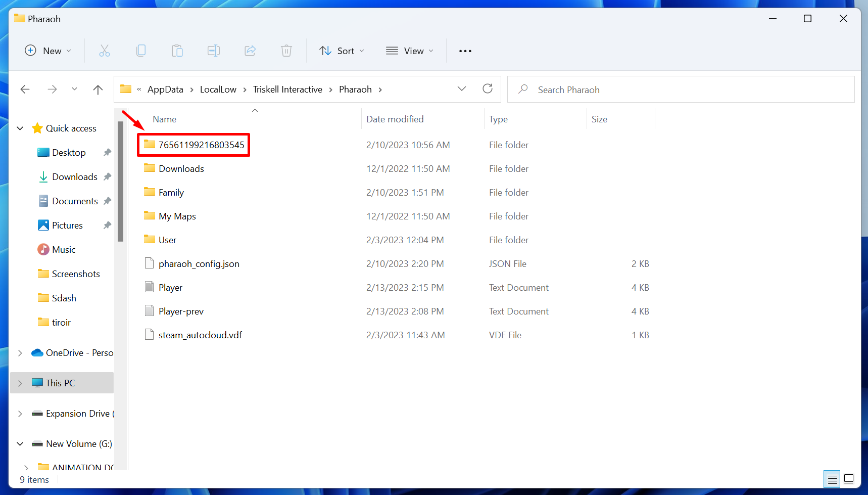Screen dimensions: 868x495
Task: Click the Delete trash bin icon
Action: point(286,51)
